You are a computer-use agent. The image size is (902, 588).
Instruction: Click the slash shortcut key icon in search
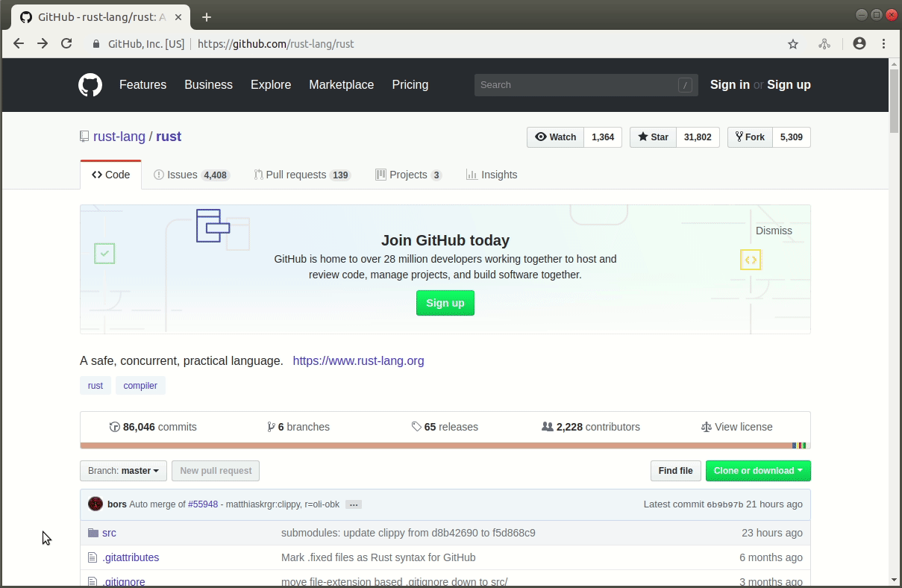[685, 85]
